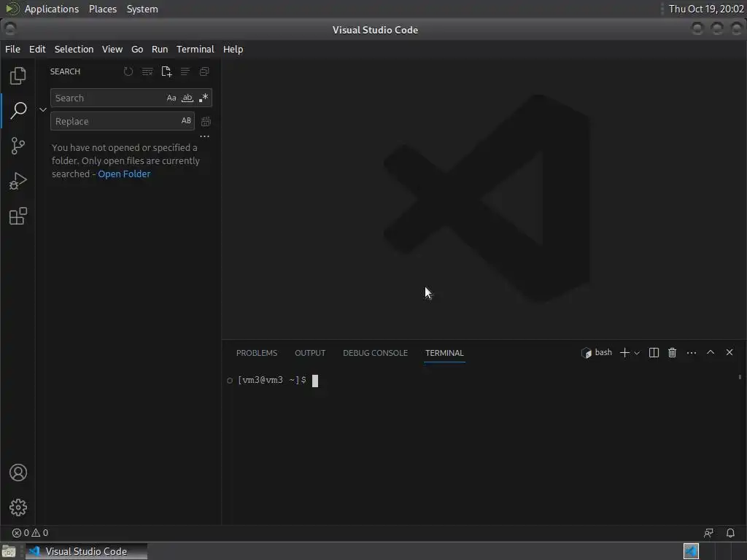Screen dimensions: 747x560
Task: Click the Replace All icon
Action: (x=206, y=122)
